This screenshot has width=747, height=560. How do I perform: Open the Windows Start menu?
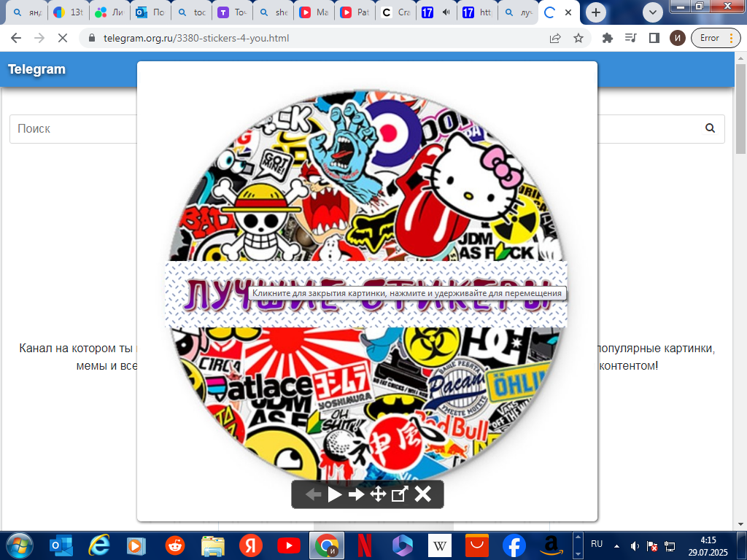tap(18, 545)
